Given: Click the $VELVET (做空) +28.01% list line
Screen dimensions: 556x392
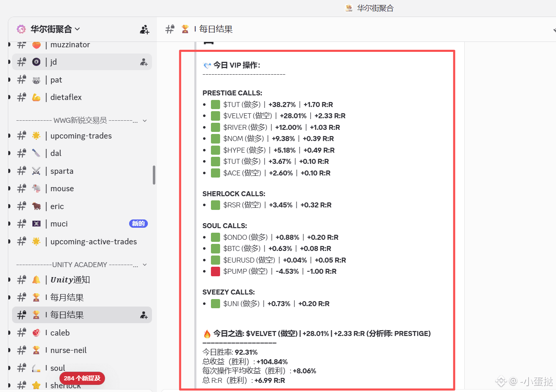Looking at the screenshot, I should pos(284,116).
